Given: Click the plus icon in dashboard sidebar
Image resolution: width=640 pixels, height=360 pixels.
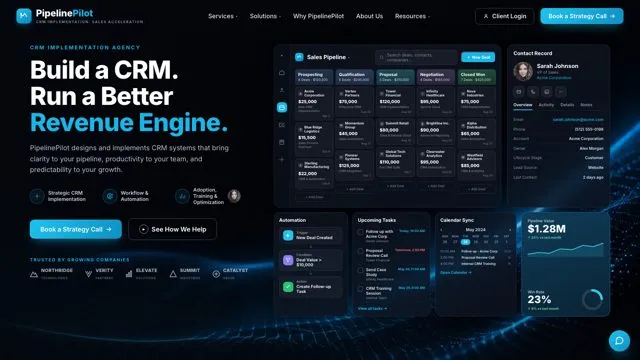Looking at the screenshot, I should click(282, 160).
